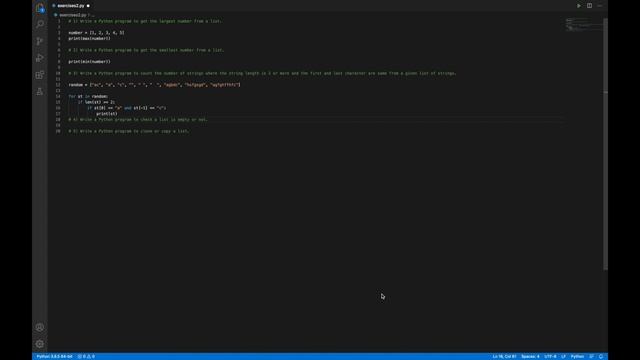Click the if len condition on line 15
This screenshot has width=640, height=360.
coord(96,102)
